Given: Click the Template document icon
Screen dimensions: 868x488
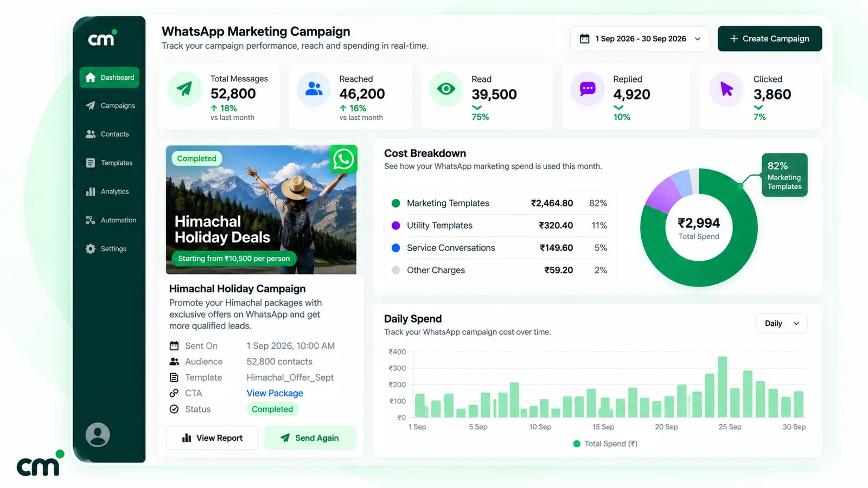Looking at the screenshot, I should [174, 377].
